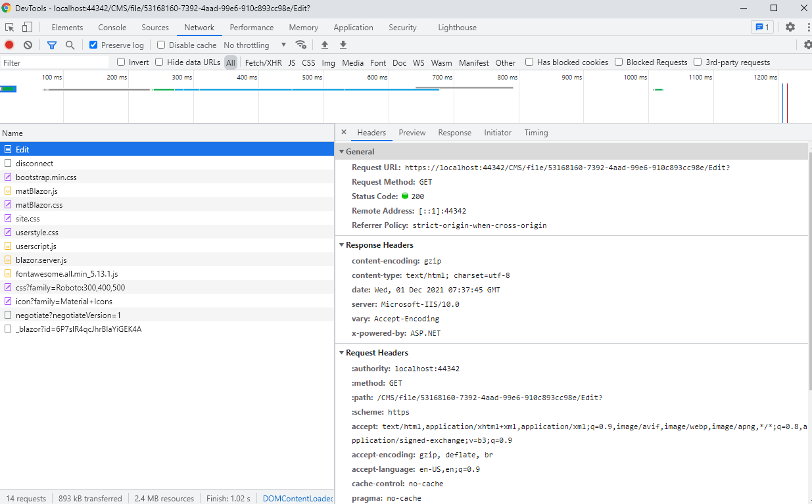Open the network filter bar
This screenshot has height=504, width=812.
click(x=52, y=45)
